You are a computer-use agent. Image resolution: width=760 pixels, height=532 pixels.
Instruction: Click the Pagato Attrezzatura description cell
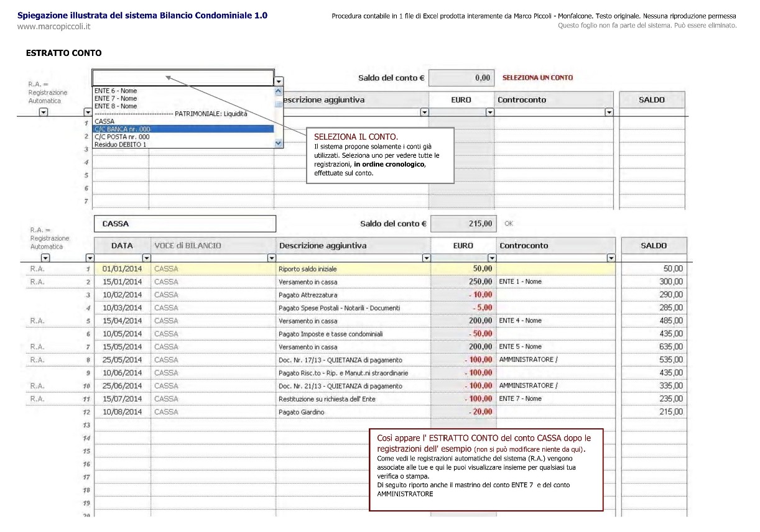353,295
